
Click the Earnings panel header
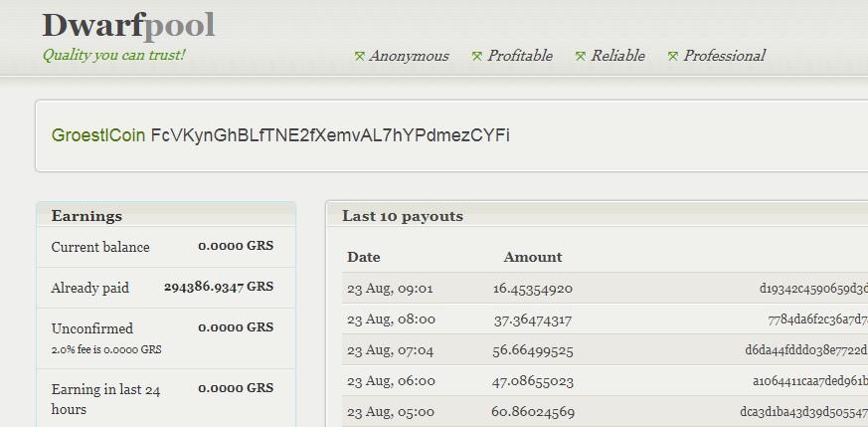click(87, 216)
